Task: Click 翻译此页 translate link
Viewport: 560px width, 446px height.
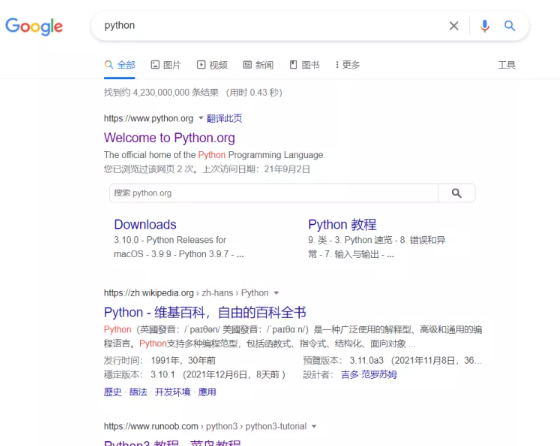Action: pos(224,118)
